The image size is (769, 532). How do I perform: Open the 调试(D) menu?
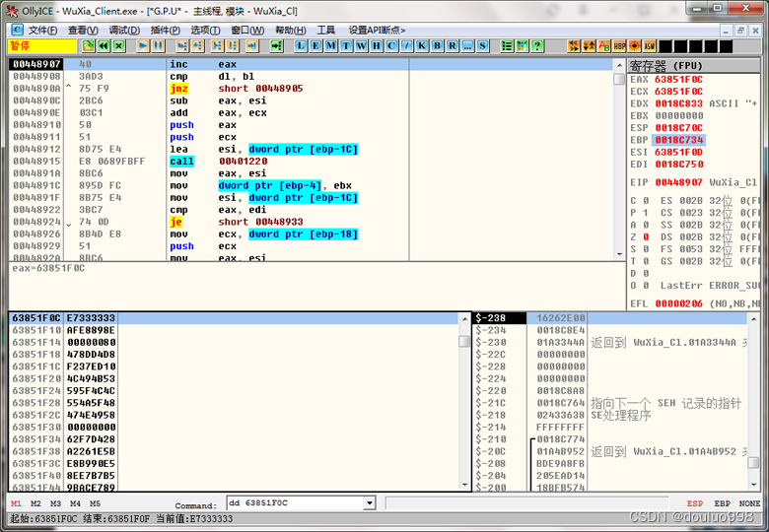pos(124,31)
